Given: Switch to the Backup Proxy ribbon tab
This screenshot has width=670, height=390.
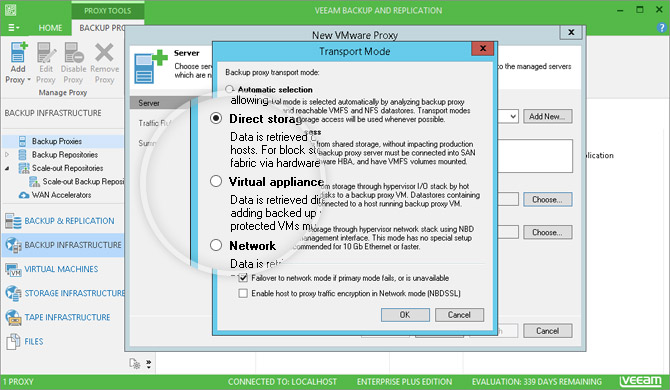Looking at the screenshot, I should (x=102, y=28).
